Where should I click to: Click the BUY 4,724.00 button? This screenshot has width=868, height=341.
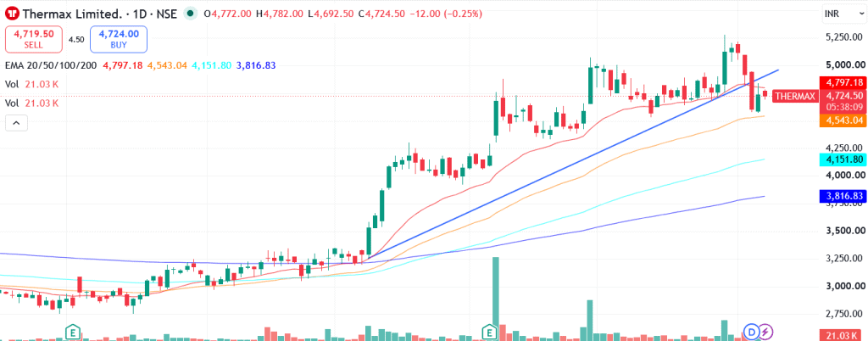tap(119, 39)
